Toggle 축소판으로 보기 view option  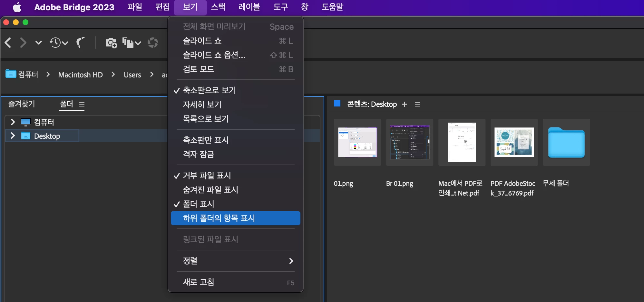pos(236,91)
